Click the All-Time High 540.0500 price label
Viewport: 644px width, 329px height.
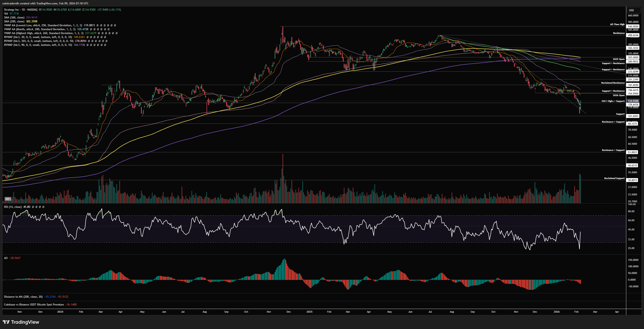coord(633,26)
